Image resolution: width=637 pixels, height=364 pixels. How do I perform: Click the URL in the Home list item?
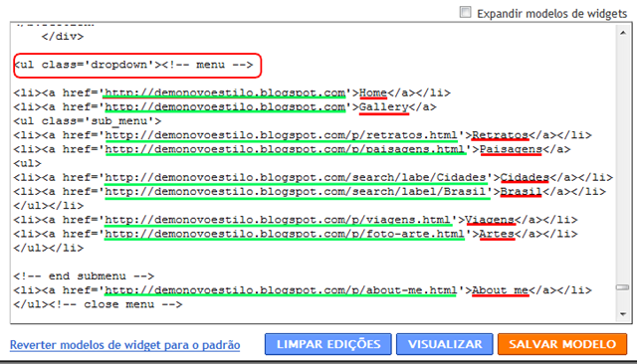click(225, 92)
